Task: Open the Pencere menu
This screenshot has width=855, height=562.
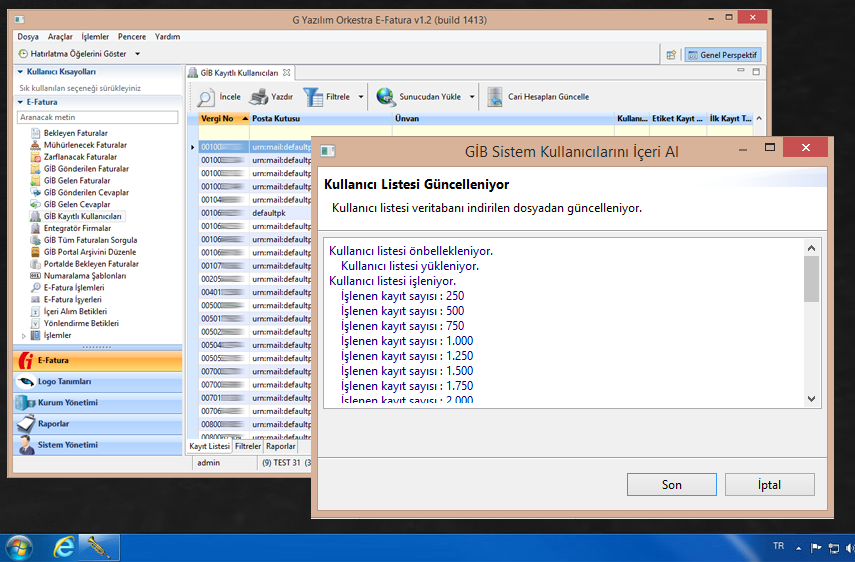Action: pos(132,37)
